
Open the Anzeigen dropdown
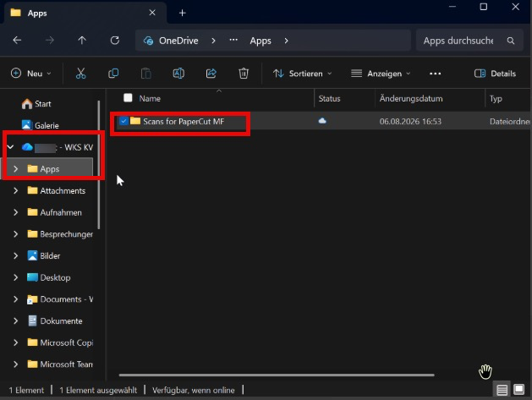381,74
